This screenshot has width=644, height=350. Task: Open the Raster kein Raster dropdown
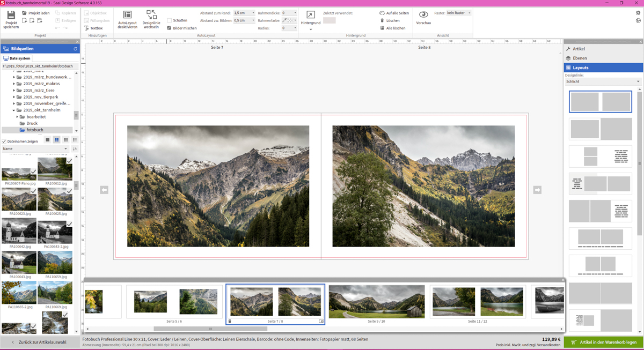point(459,13)
